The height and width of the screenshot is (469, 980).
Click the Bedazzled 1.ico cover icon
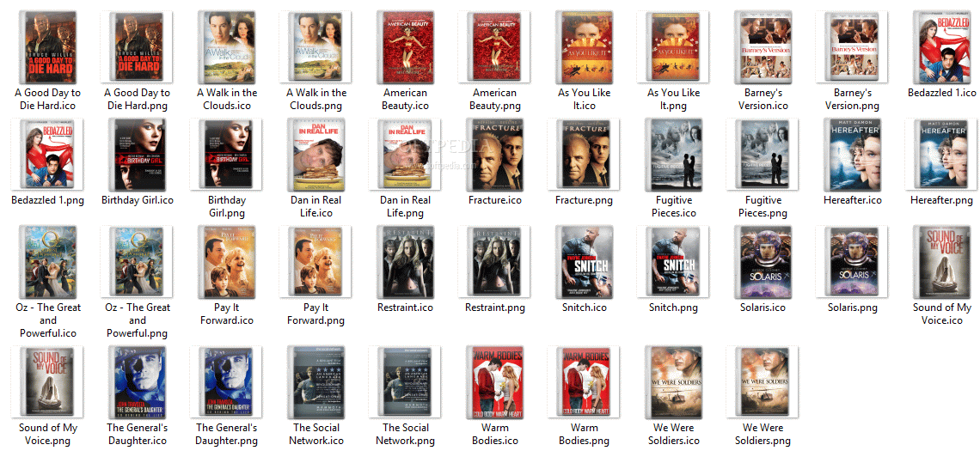942,47
